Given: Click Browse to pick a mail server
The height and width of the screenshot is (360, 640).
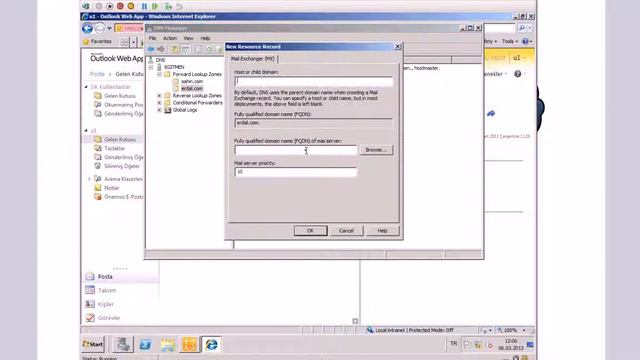Looking at the screenshot, I should (376, 150).
